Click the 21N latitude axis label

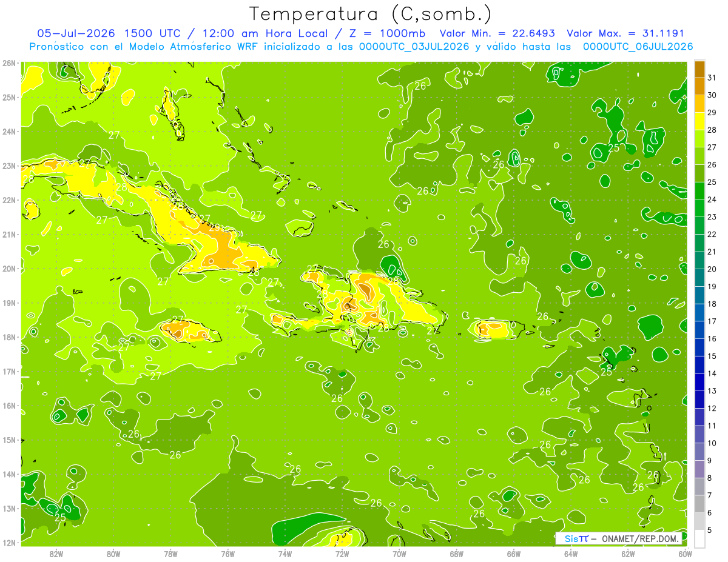[8, 235]
